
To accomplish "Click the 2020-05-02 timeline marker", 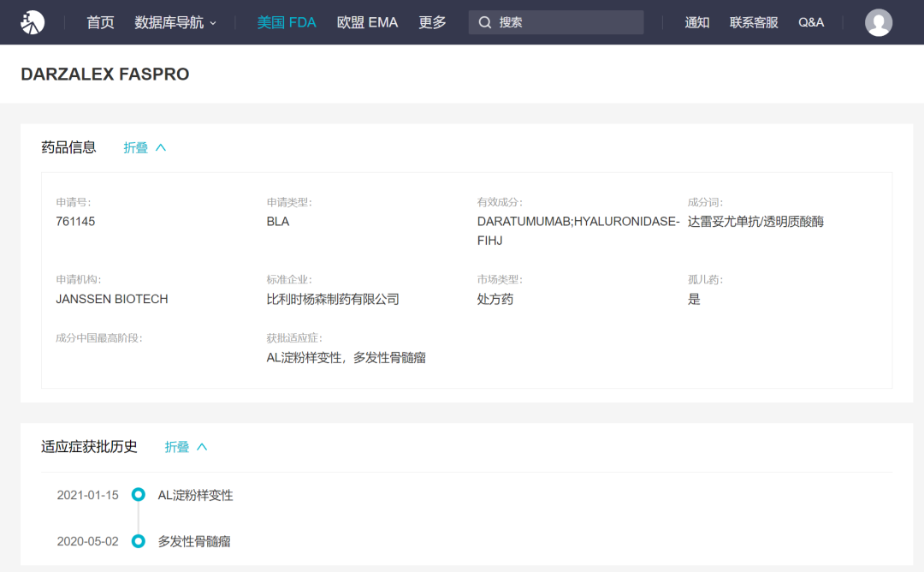I will tap(139, 541).
